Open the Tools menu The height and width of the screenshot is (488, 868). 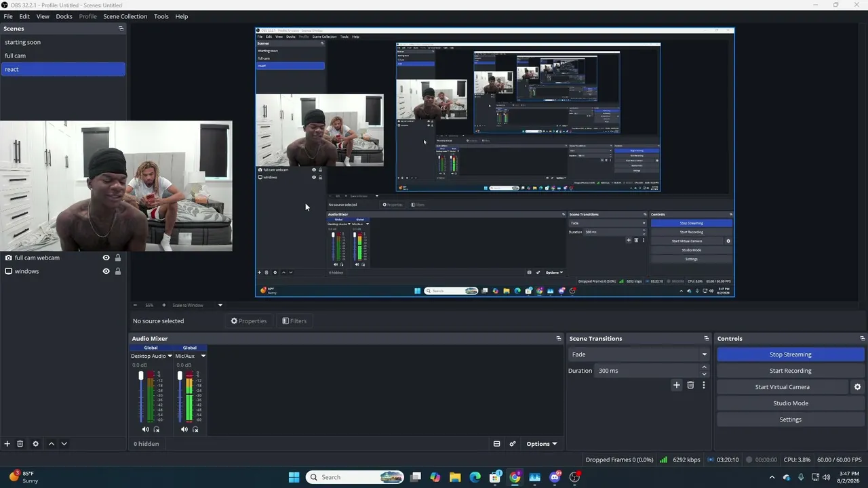161,16
